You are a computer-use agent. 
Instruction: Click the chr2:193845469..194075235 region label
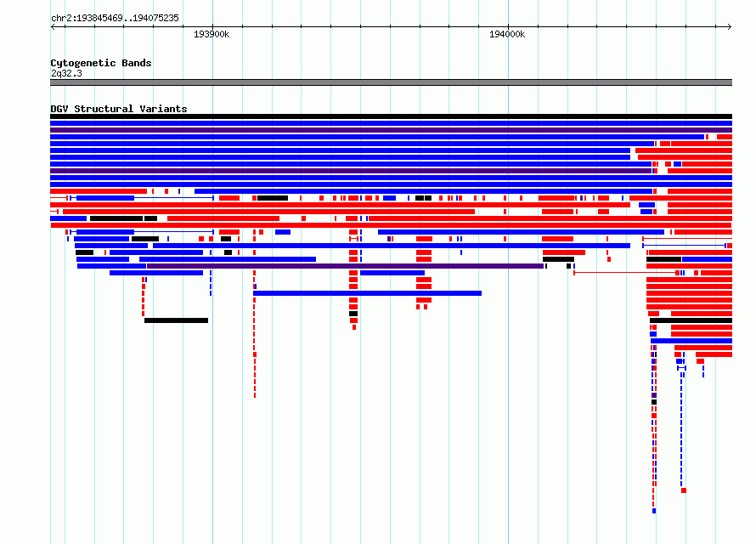click(x=115, y=18)
